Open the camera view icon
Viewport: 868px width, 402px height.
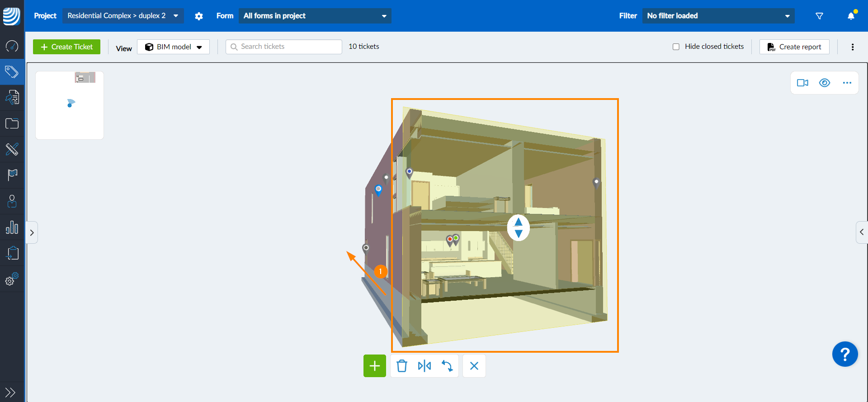[802, 83]
